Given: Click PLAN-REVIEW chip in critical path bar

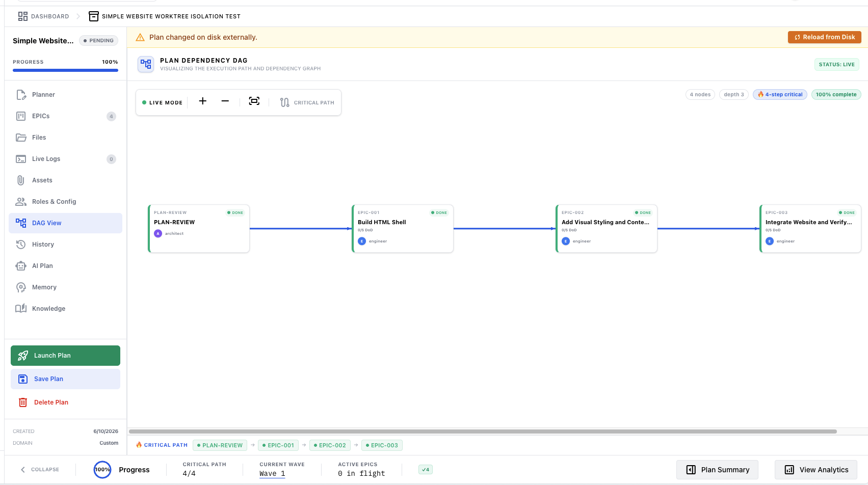Looking at the screenshot, I should [x=220, y=445].
